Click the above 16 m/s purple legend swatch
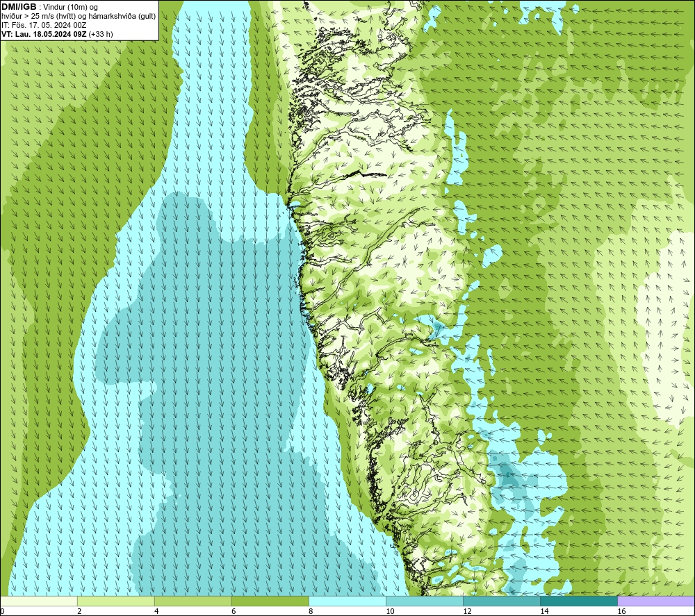The height and width of the screenshot is (616, 695). [x=656, y=601]
